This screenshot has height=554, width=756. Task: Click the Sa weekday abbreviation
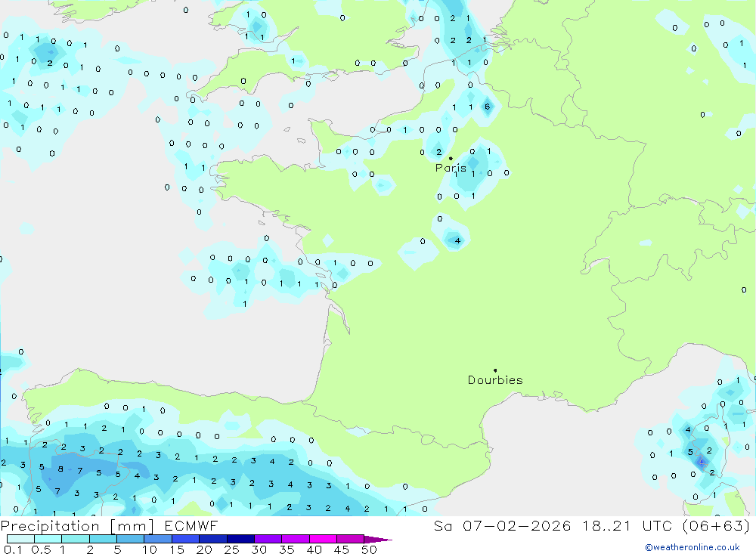coord(442,525)
